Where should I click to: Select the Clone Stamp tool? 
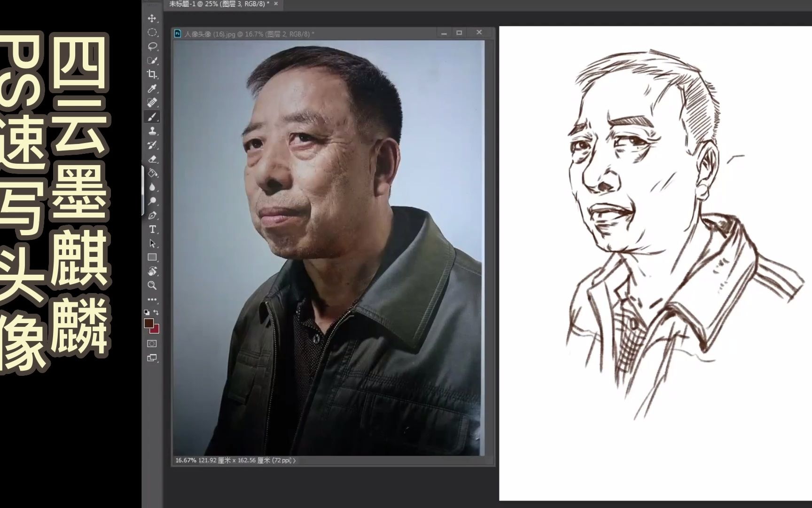(x=152, y=131)
